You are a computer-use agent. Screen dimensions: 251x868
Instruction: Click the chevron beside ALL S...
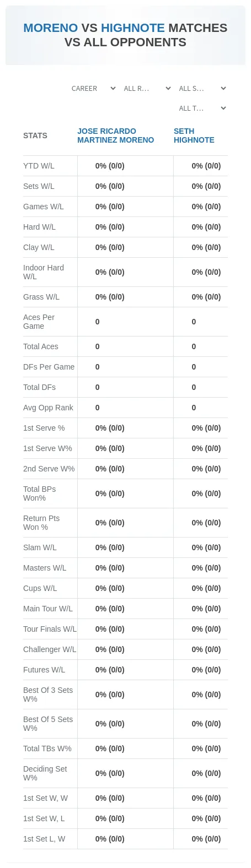click(x=223, y=89)
